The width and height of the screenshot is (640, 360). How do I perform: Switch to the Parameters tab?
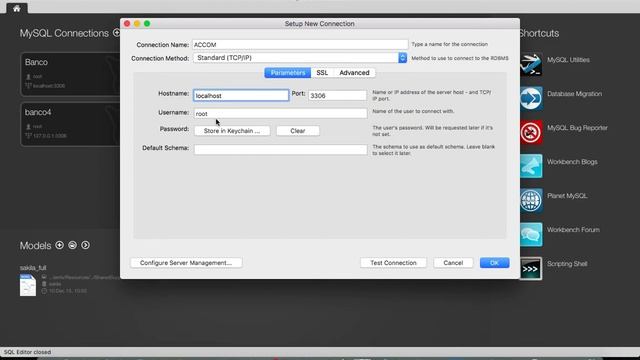288,73
